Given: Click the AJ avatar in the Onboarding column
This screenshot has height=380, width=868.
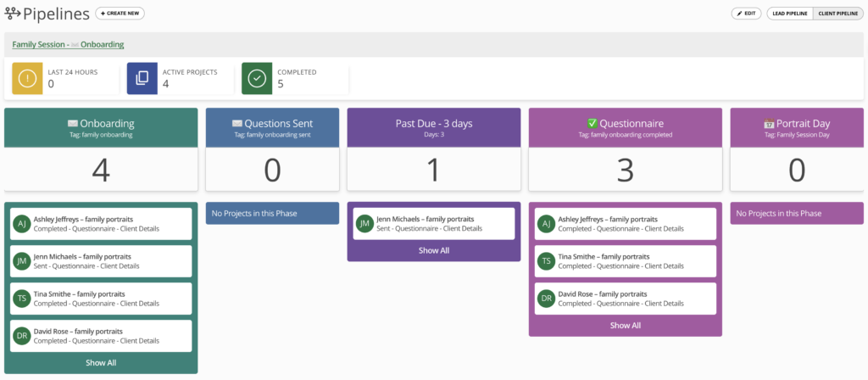Looking at the screenshot, I should click(x=23, y=224).
